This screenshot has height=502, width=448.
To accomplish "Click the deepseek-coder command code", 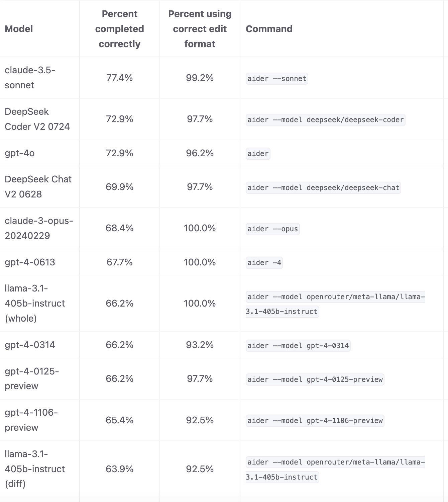I will click(325, 120).
